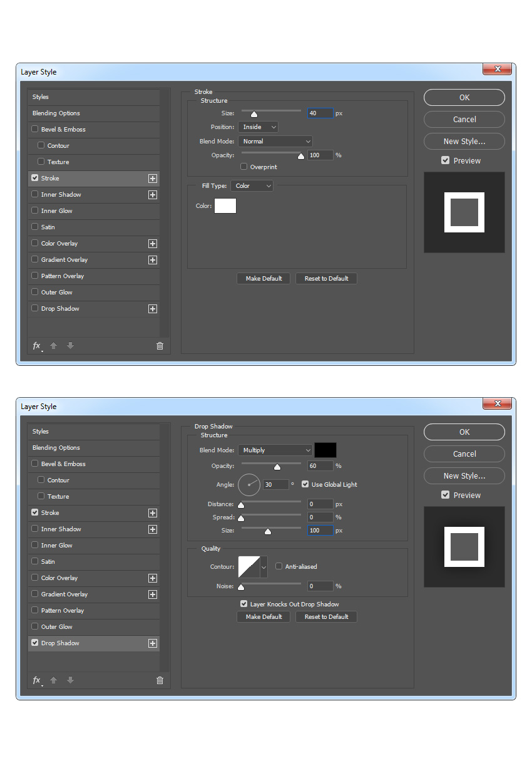Add another Stroke effect in upper dialog
This screenshot has height=763, width=532.
(x=152, y=179)
